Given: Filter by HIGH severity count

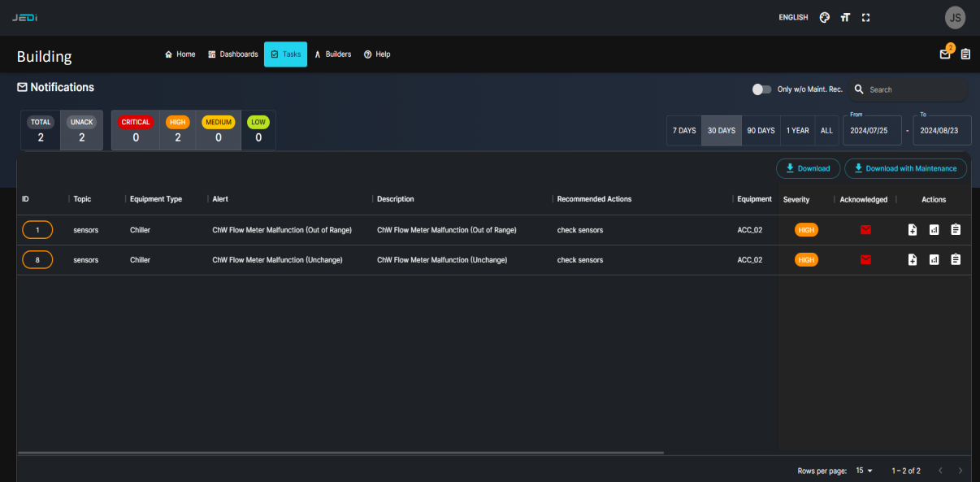Looking at the screenshot, I should pos(177,130).
